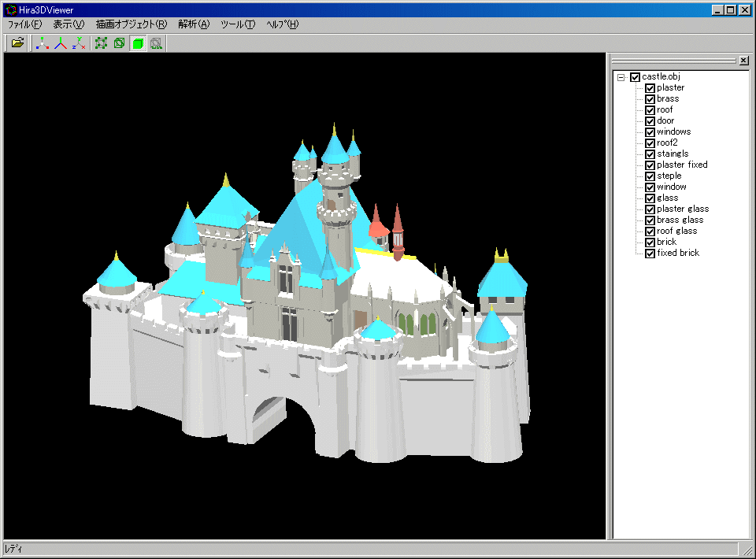
Task: Select the roof2 label in the tree
Action: point(667,143)
